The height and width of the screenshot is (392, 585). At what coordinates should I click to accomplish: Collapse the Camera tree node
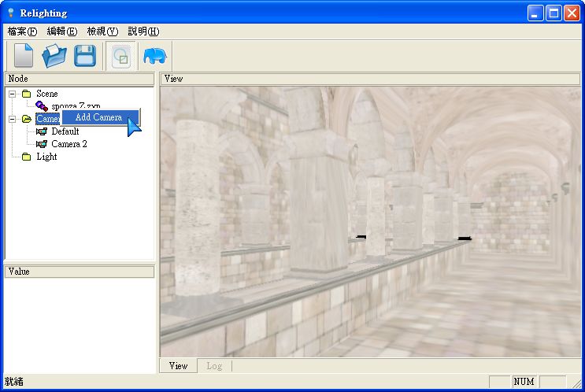coord(13,120)
